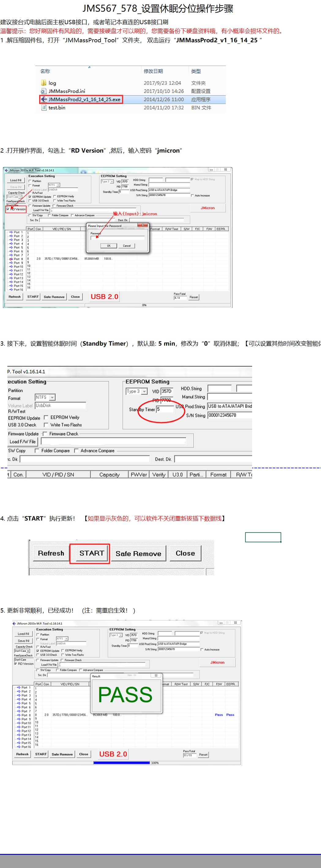Click Port 4 USB icon in PASS-result window
The height and width of the screenshot is (868, 321).
pyautogui.click(x=19, y=699)
